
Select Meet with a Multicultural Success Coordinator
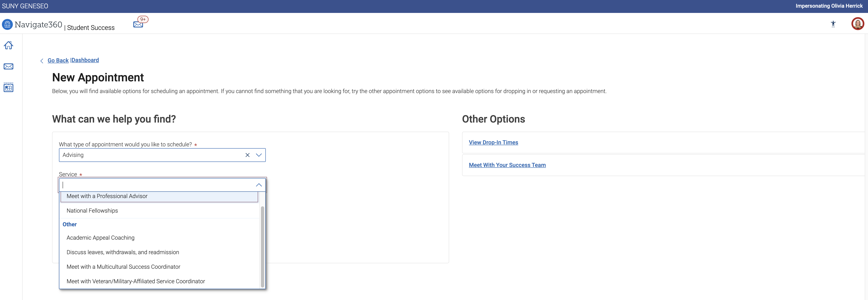pyautogui.click(x=123, y=267)
